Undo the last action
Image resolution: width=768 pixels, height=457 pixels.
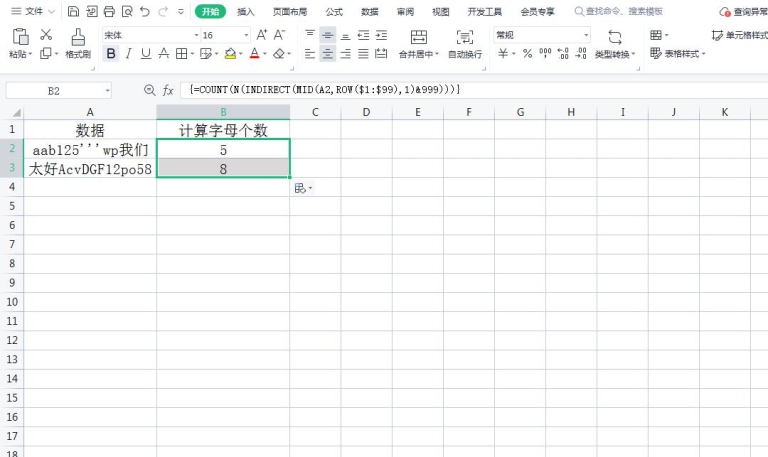tap(145, 12)
